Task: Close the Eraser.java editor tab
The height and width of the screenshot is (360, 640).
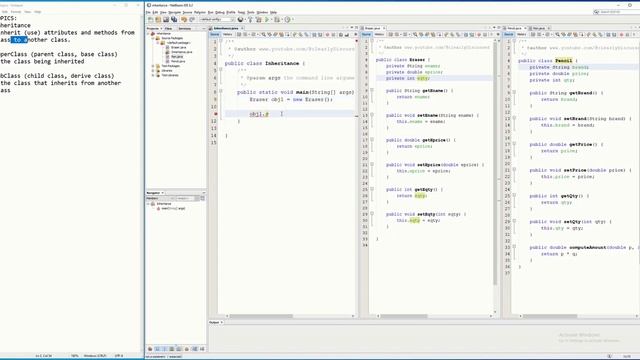Action: point(384,28)
